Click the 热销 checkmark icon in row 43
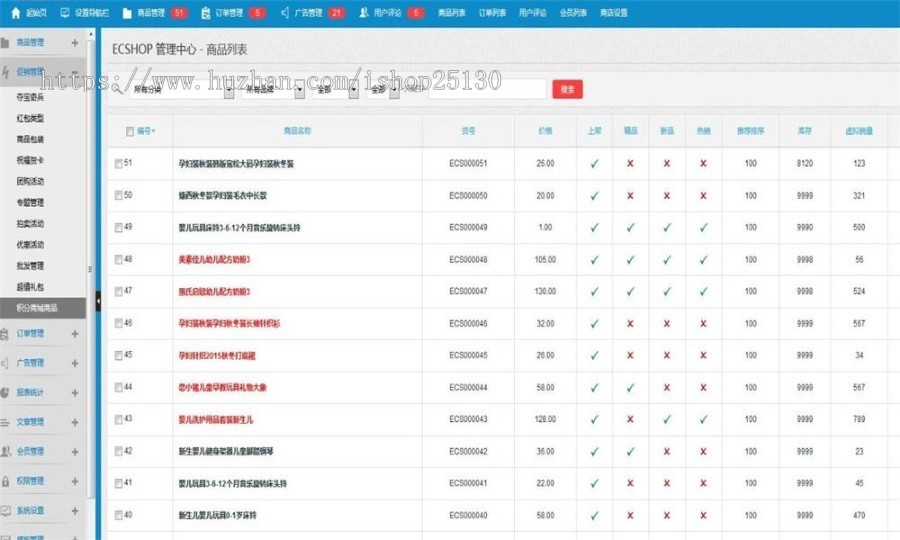 (703, 419)
